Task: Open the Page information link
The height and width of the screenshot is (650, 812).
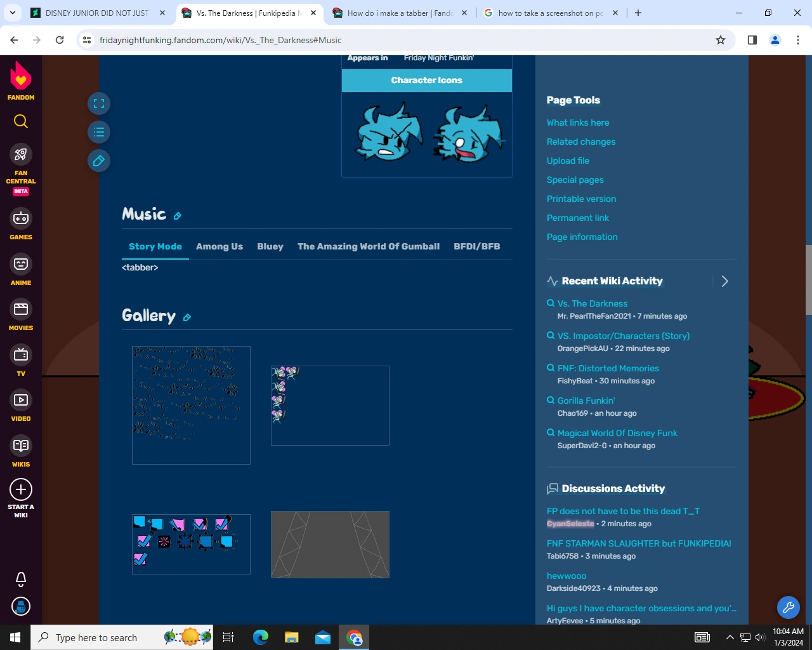Action: 582,237
